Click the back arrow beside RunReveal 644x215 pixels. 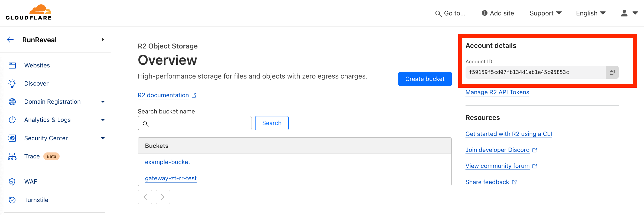coord(10,40)
